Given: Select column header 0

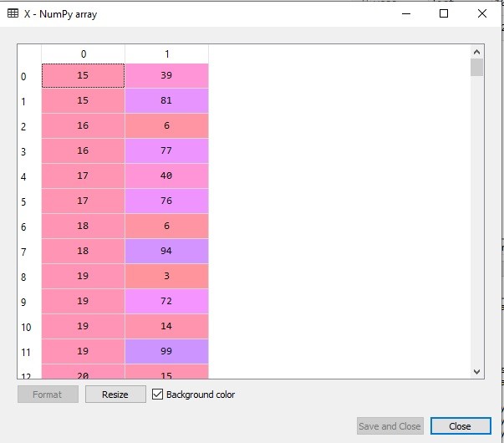Looking at the screenshot, I should (x=83, y=53).
